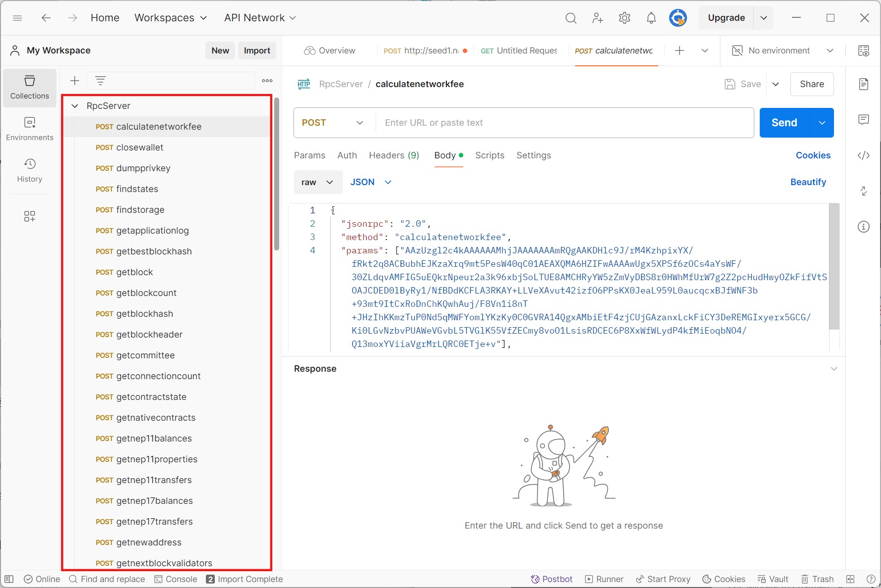This screenshot has height=588, width=881.
Task: Open the search magnifier icon
Action: point(571,18)
